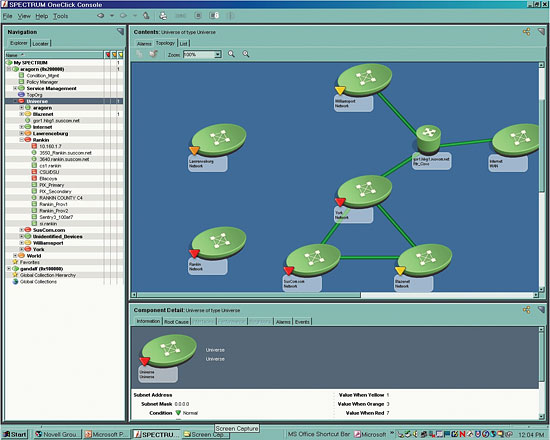Image resolution: width=550 pixels, height=440 pixels.
Task: Click the Contents panel share icon
Action: click(x=526, y=32)
